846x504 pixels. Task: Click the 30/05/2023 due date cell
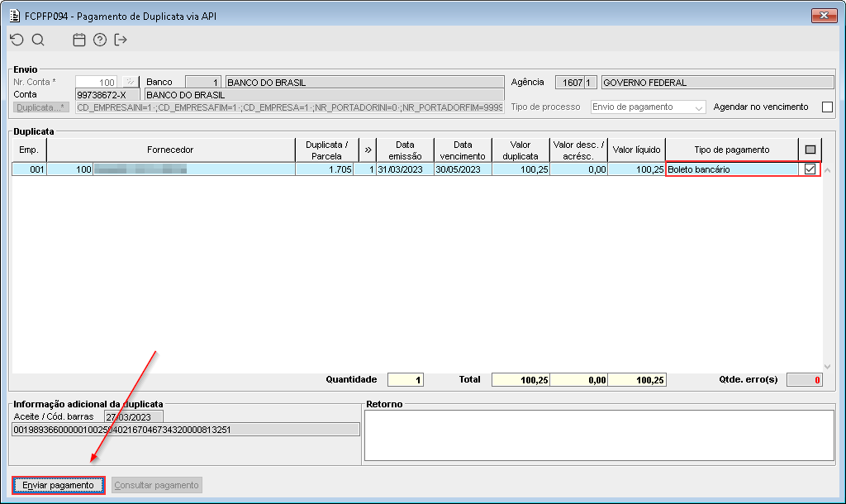coord(463,169)
